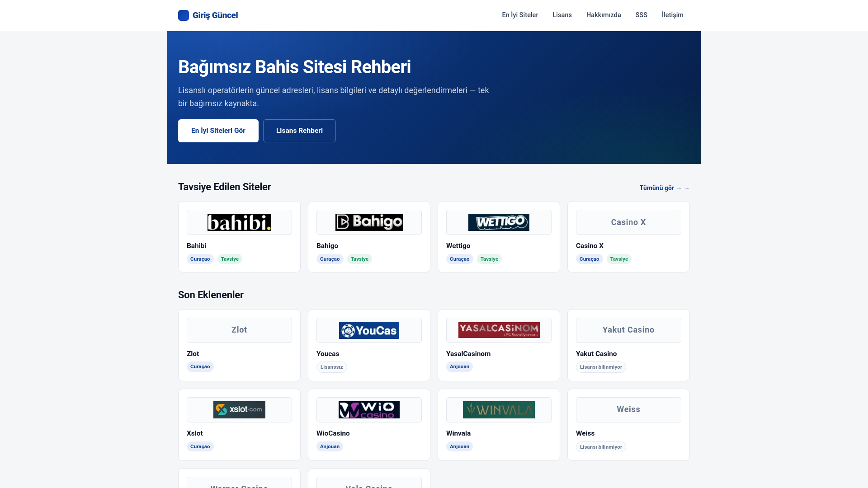Viewport: 868px width, 488px height.
Task: Click the bahibi logo image
Action: tap(239, 222)
